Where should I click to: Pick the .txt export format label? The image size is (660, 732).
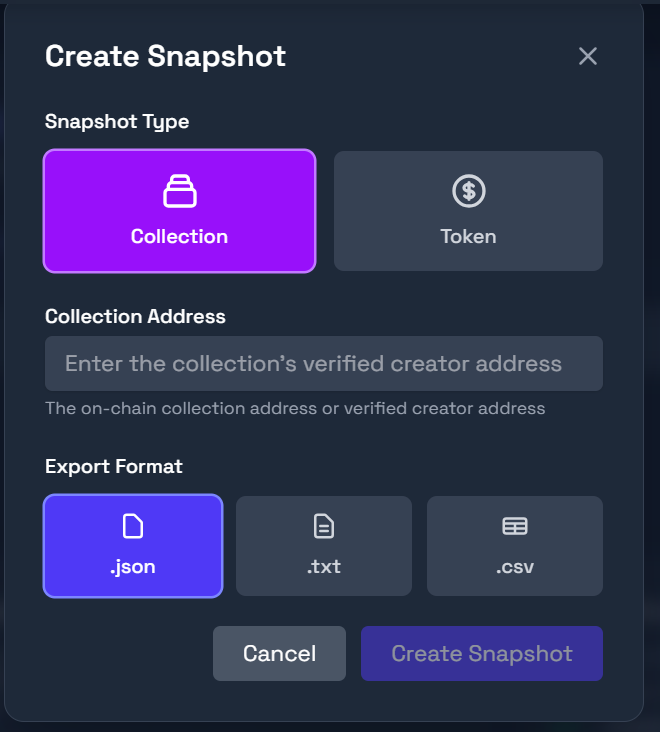(x=324, y=567)
